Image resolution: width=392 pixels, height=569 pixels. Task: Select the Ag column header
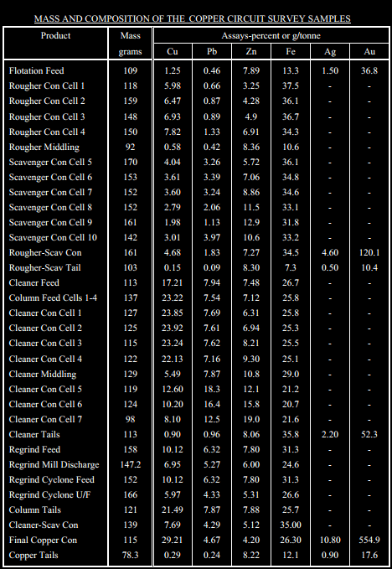pyautogui.click(x=330, y=52)
